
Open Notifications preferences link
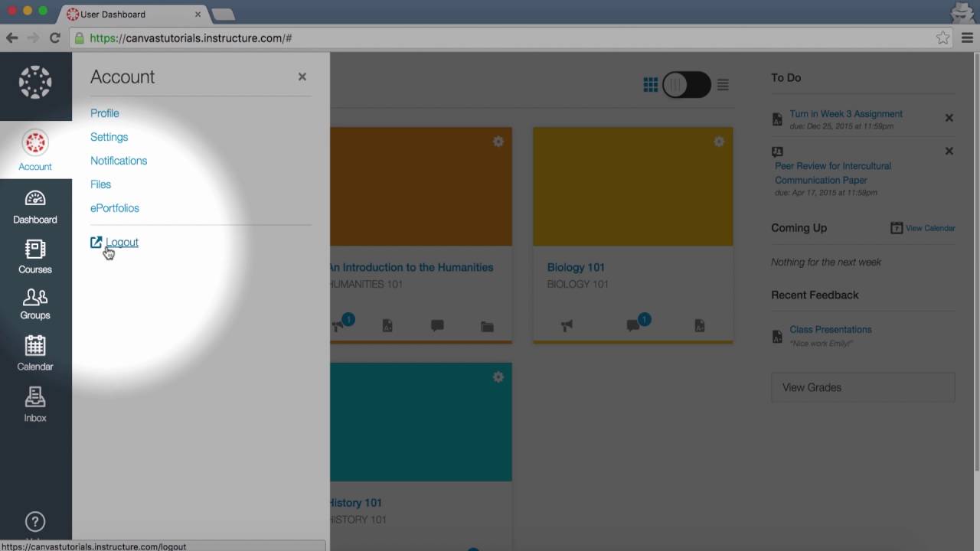[119, 161]
